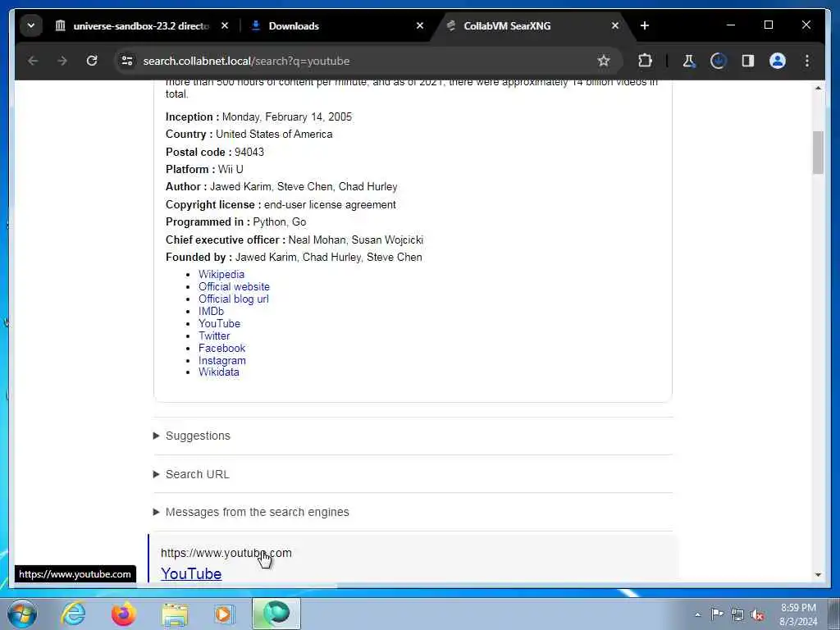The height and width of the screenshot is (630, 840).
Task: Open the network tray icon
Action: pos(737,614)
